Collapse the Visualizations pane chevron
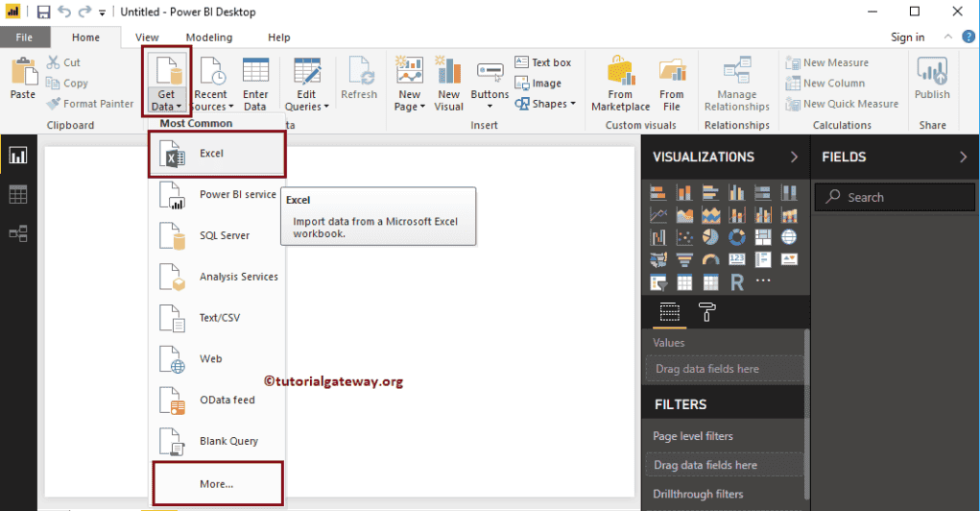The image size is (980, 511). pyautogui.click(x=794, y=157)
